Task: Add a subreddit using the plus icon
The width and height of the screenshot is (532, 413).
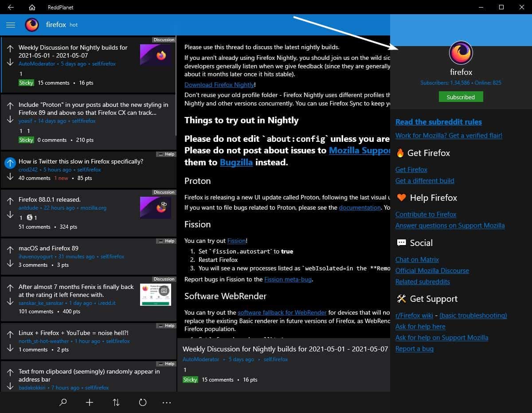Action: (89, 402)
